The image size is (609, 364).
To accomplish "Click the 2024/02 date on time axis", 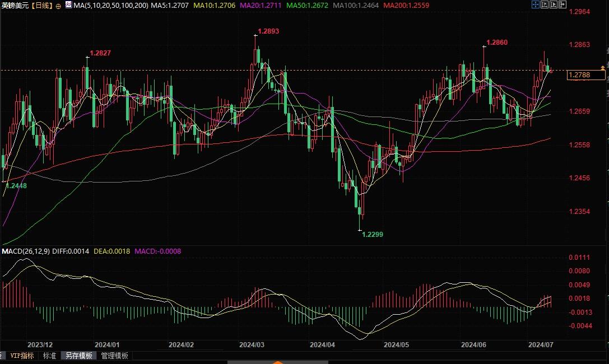I will 181,344.
